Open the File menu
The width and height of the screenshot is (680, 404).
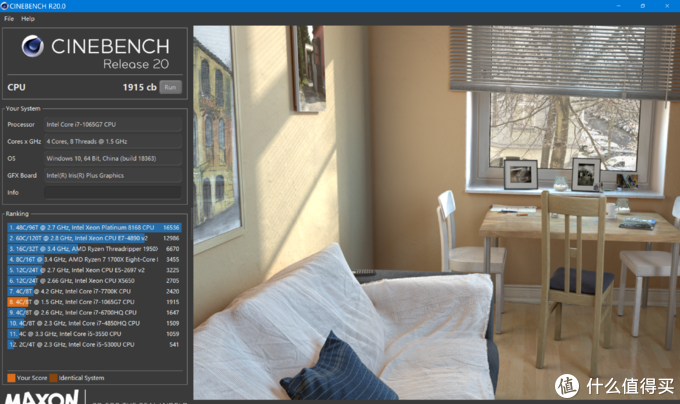(9, 18)
